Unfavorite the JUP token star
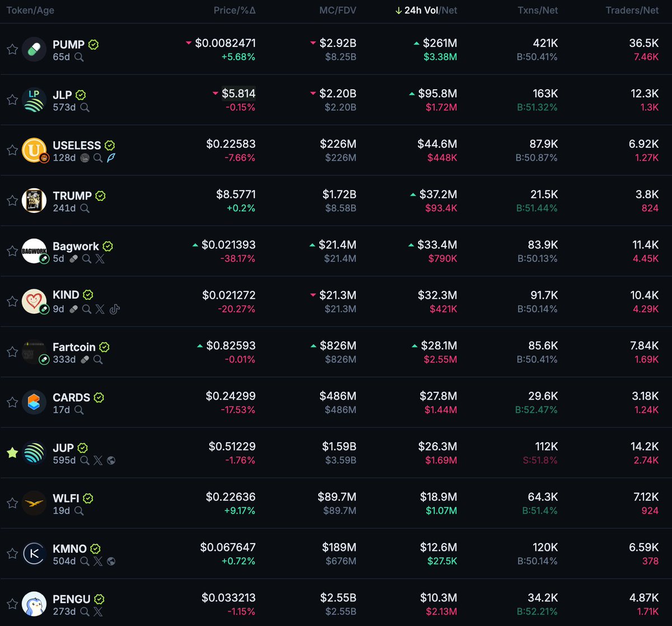The width and height of the screenshot is (672, 626). [x=12, y=453]
